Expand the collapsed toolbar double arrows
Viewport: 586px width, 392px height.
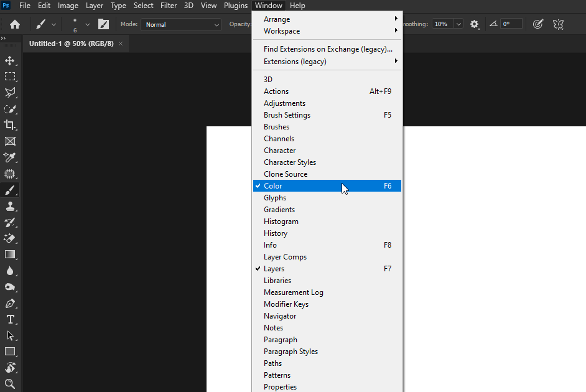[3, 38]
